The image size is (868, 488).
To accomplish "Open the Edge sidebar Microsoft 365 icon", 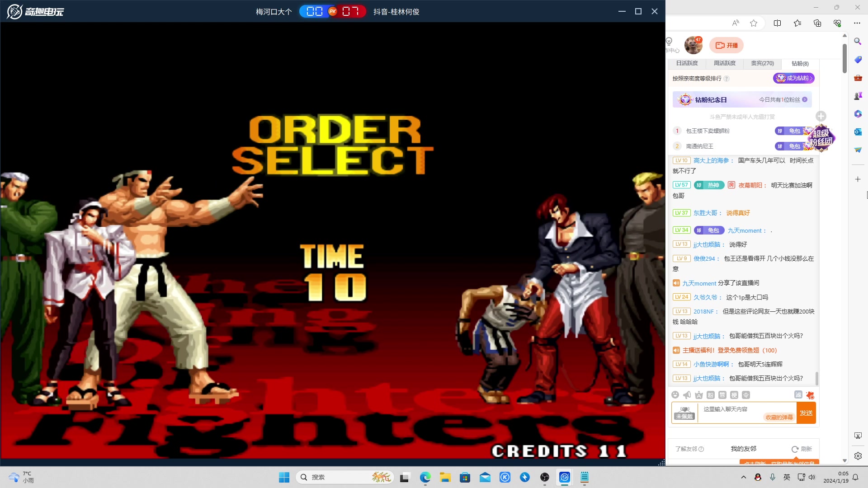I will [x=858, y=114].
